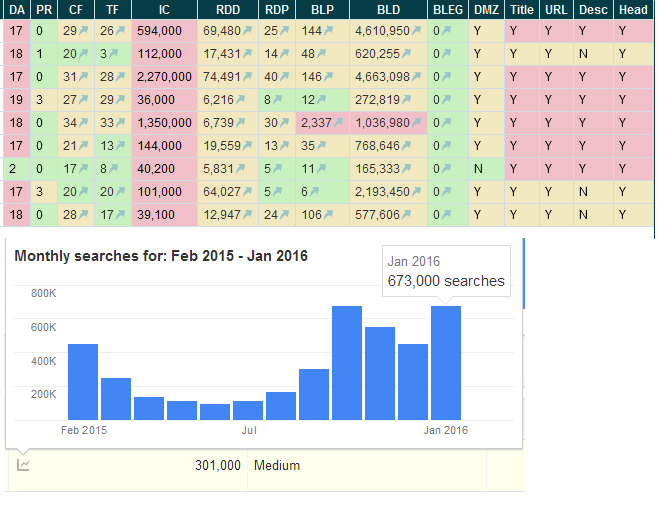This screenshot has width=658, height=514.
Task: Click arrow icon beside 4,663,098 BLD value
Action: click(x=415, y=76)
